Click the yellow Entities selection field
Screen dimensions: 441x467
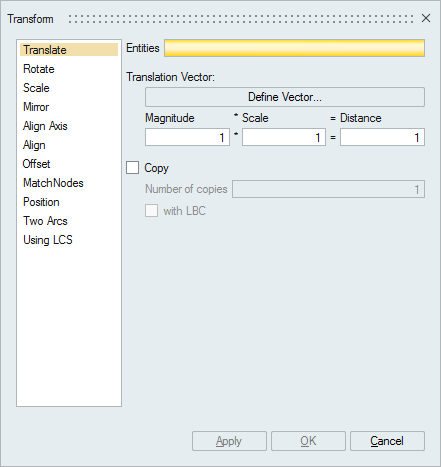coord(294,48)
